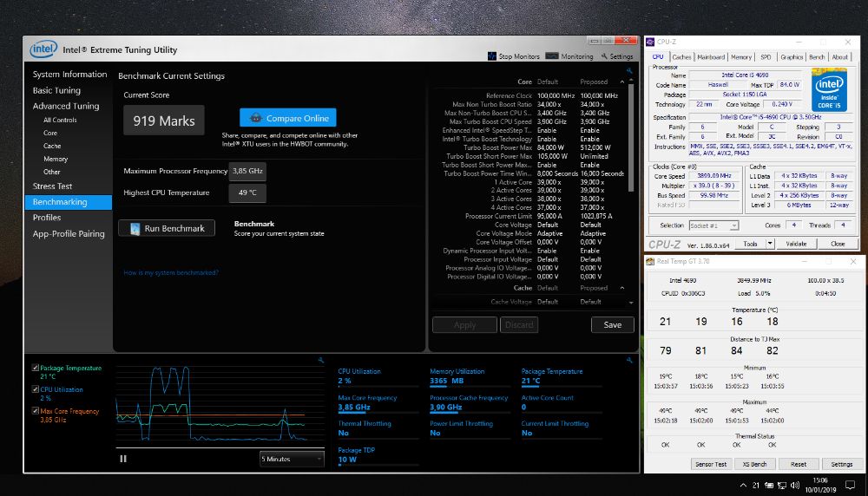Open 'How is my system benchmarked?' link

click(170, 272)
